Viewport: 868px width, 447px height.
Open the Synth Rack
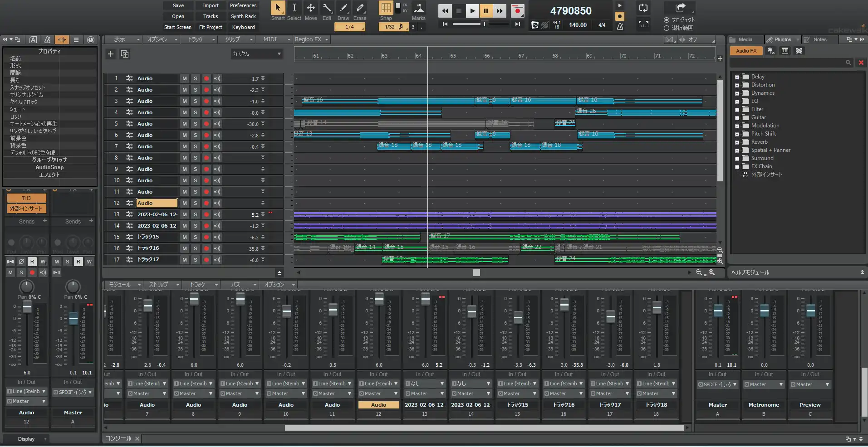pos(243,16)
